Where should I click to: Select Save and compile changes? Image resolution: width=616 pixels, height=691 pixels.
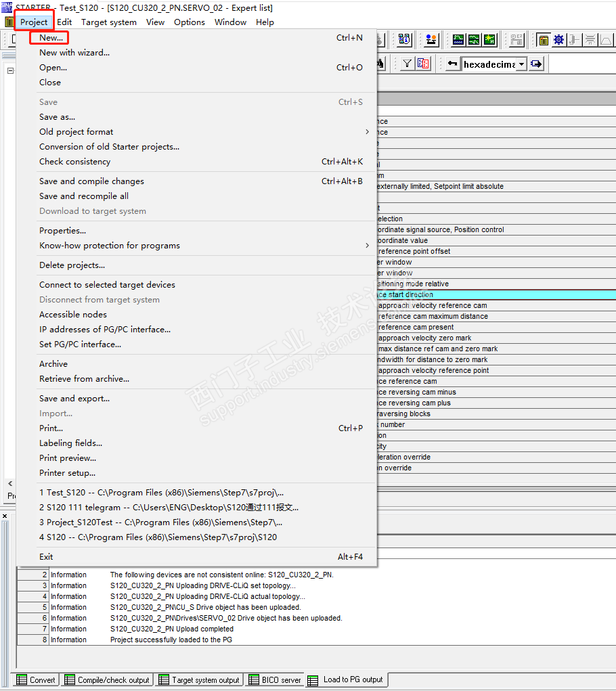[91, 181]
